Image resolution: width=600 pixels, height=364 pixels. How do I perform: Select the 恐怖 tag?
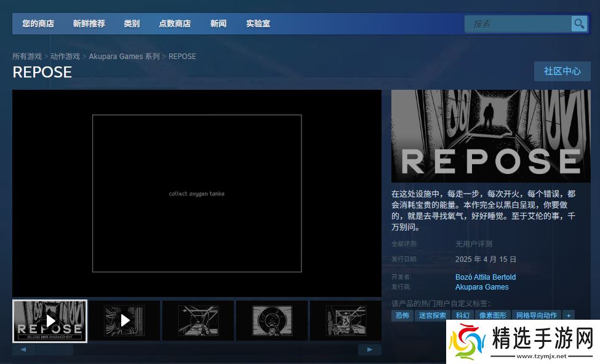point(402,315)
